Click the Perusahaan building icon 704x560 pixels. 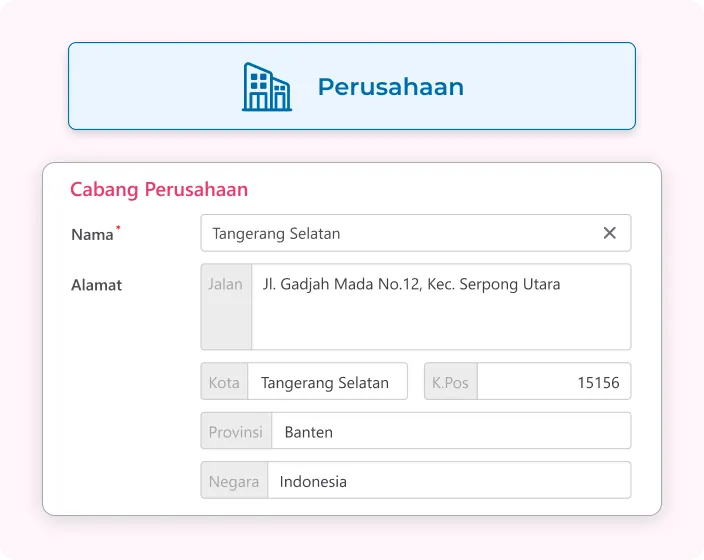pos(267,87)
